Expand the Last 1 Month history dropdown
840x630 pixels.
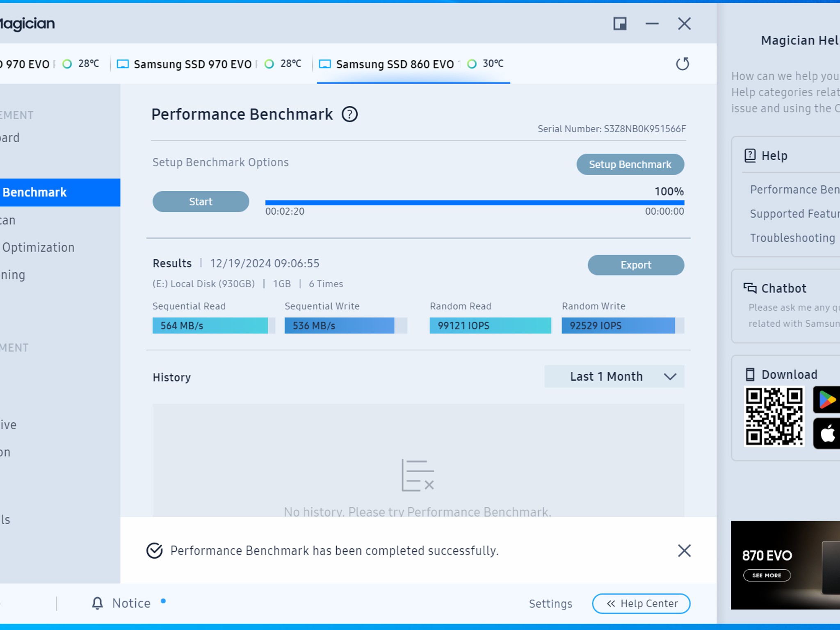pos(614,377)
